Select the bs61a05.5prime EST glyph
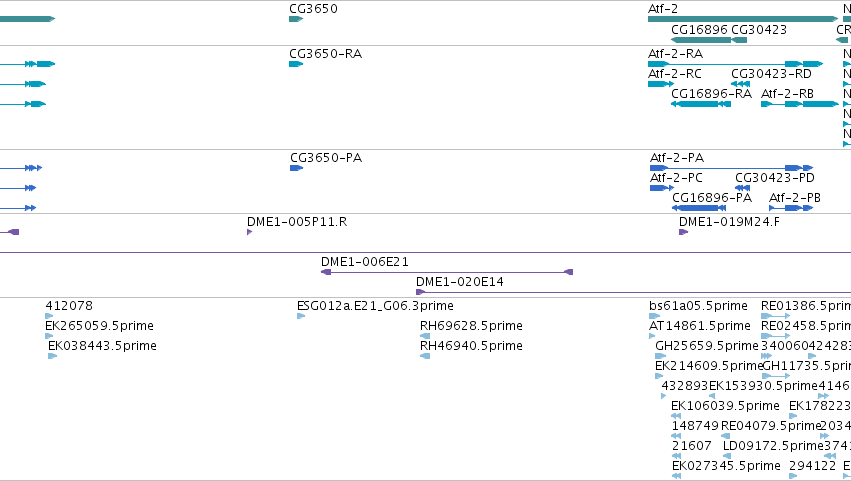The image size is (851, 481). pyautogui.click(x=655, y=316)
